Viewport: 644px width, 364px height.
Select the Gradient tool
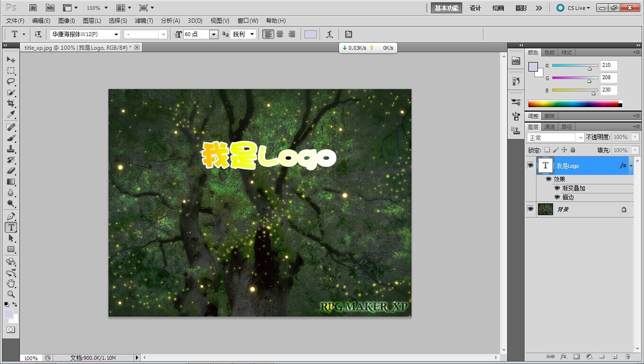coord(11,182)
